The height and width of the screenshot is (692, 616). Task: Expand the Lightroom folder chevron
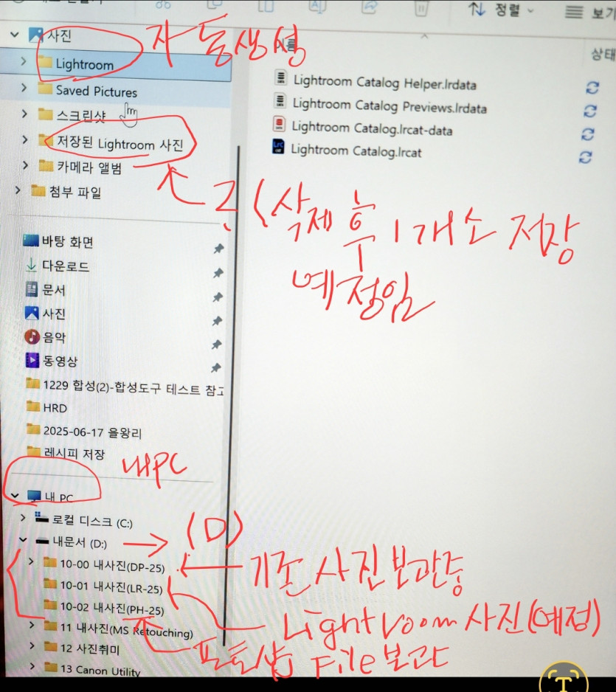click(x=24, y=61)
